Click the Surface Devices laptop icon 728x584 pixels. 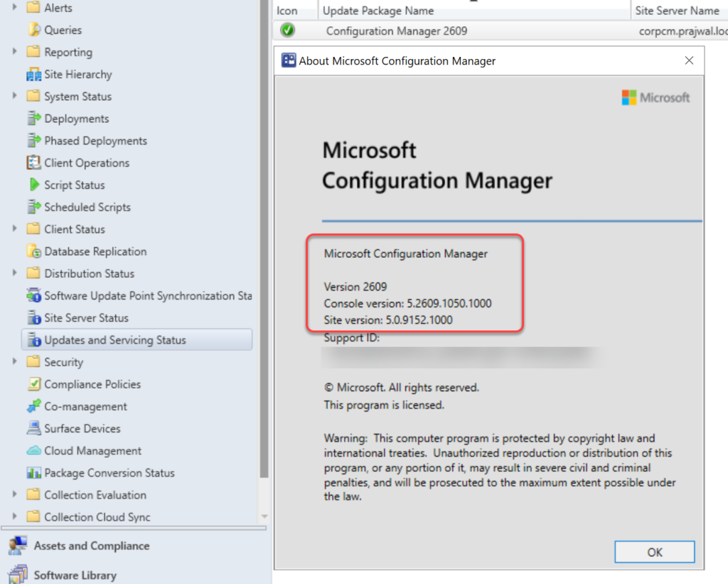[x=33, y=428]
